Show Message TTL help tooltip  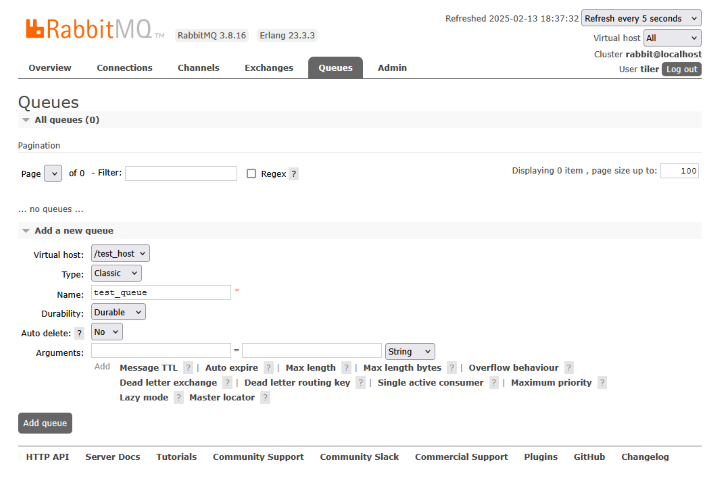[188, 368]
